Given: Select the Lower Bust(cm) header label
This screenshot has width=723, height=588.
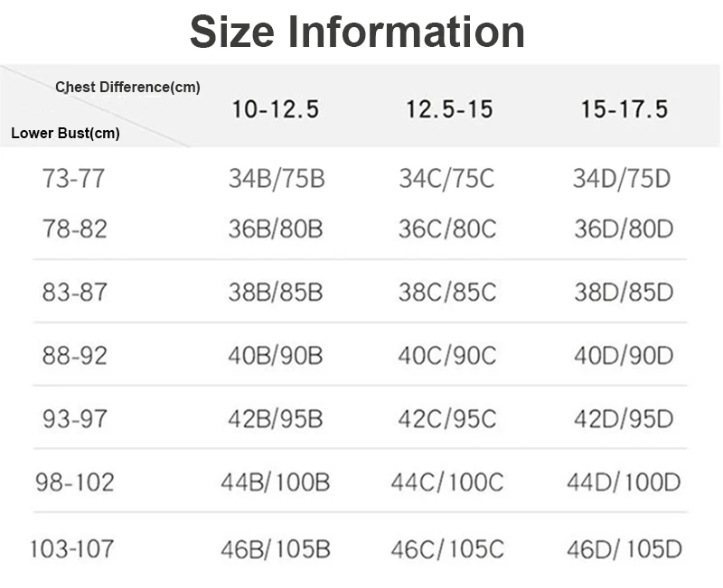Looking at the screenshot, I should [x=65, y=133].
